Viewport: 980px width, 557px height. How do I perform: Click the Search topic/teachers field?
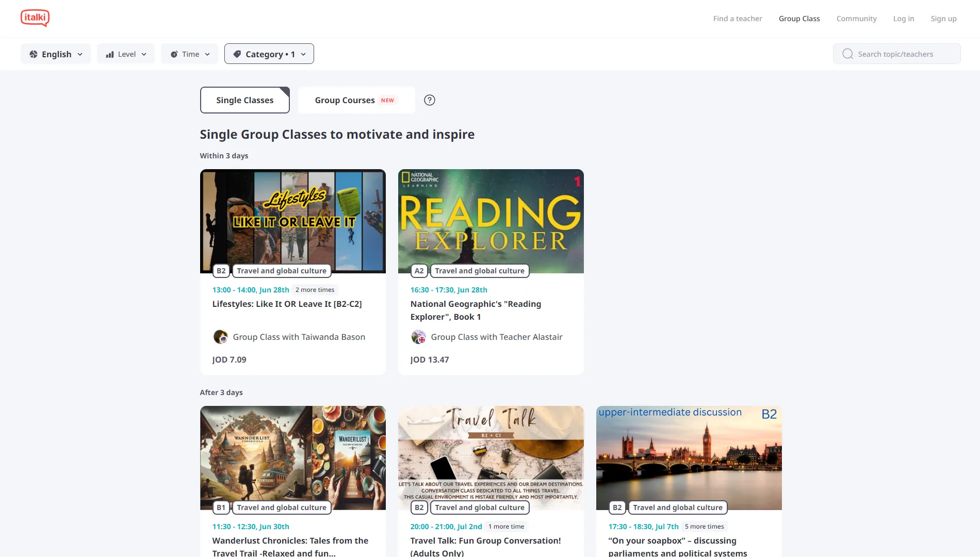pyautogui.click(x=897, y=54)
